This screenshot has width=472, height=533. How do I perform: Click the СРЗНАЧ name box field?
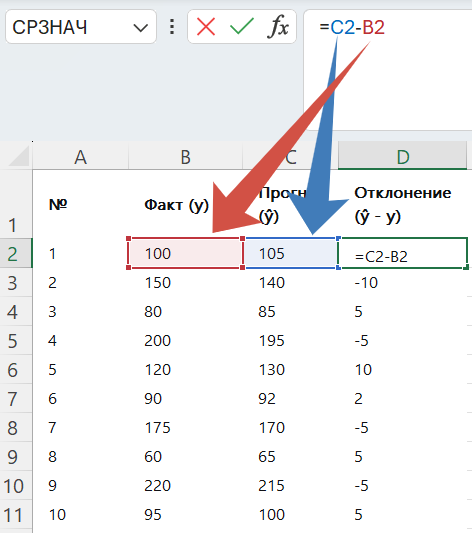point(81,27)
